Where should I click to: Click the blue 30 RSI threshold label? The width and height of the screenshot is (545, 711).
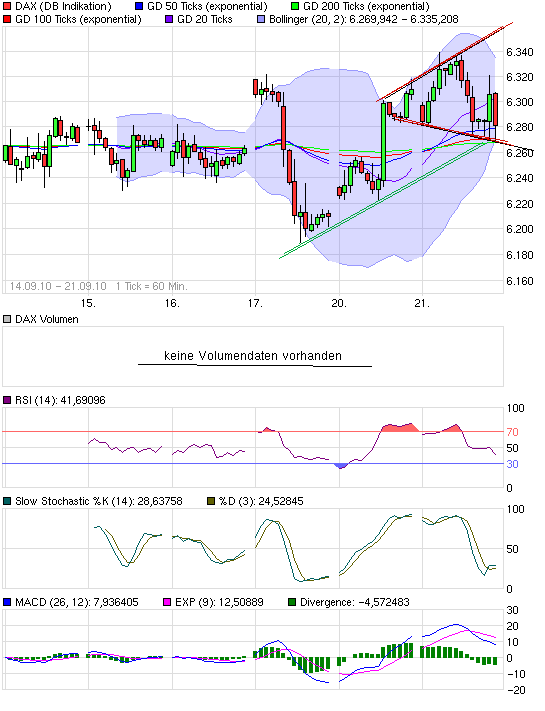[512, 464]
